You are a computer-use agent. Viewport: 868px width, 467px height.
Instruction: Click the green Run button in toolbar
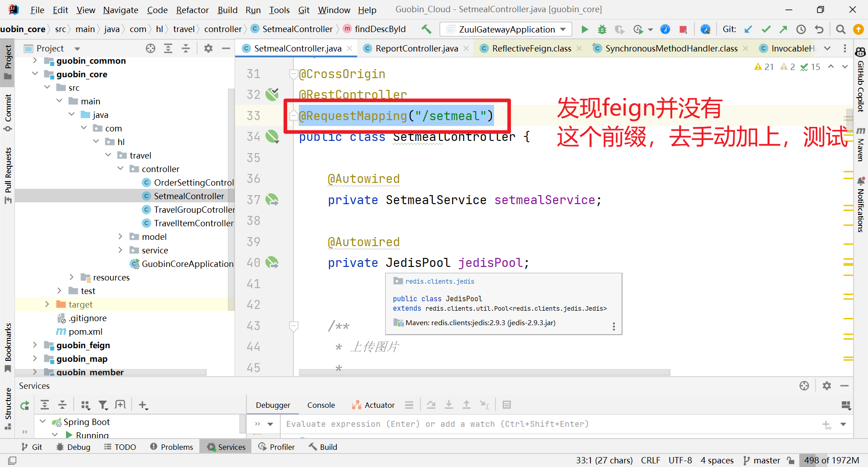585,29
